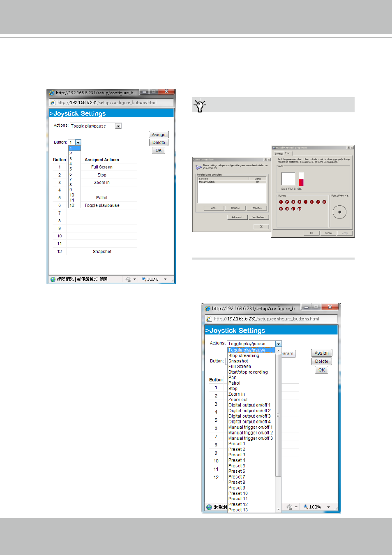The width and height of the screenshot is (392, 555).
Task: Click the red Slider axis indicator
Action: click(301, 182)
